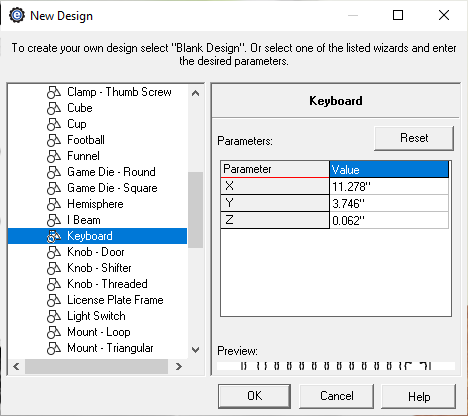Open Help for New Design
The image size is (468, 416).
tap(419, 397)
